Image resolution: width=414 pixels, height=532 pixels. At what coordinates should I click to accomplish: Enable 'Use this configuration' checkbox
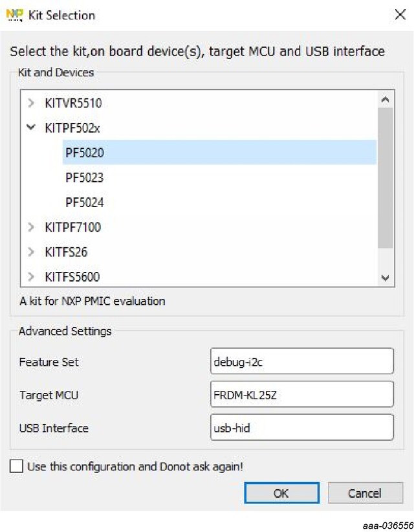pos(16,467)
